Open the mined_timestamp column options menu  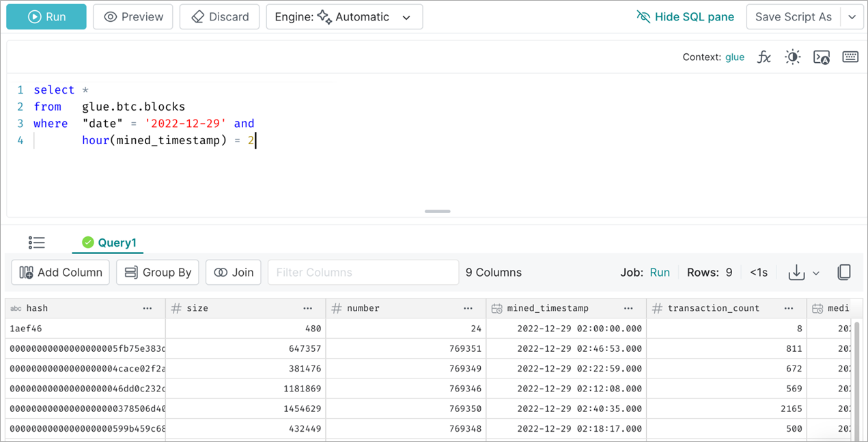click(628, 308)
